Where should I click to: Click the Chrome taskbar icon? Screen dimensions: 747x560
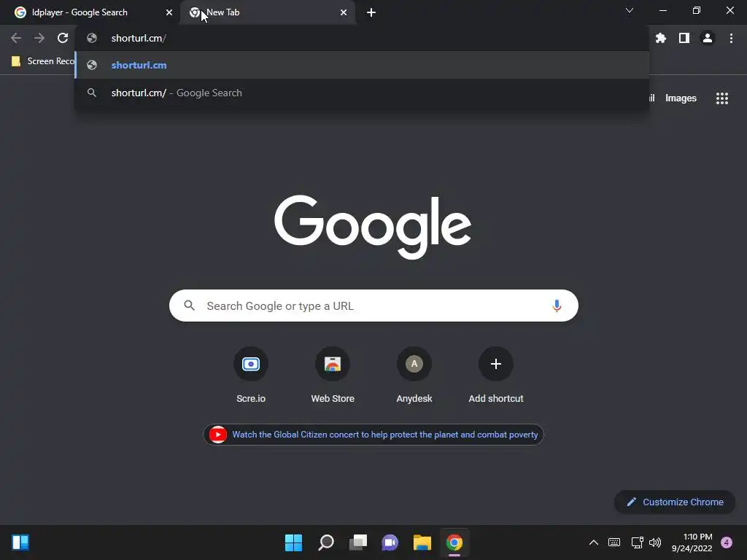click(x=454, y=542)
